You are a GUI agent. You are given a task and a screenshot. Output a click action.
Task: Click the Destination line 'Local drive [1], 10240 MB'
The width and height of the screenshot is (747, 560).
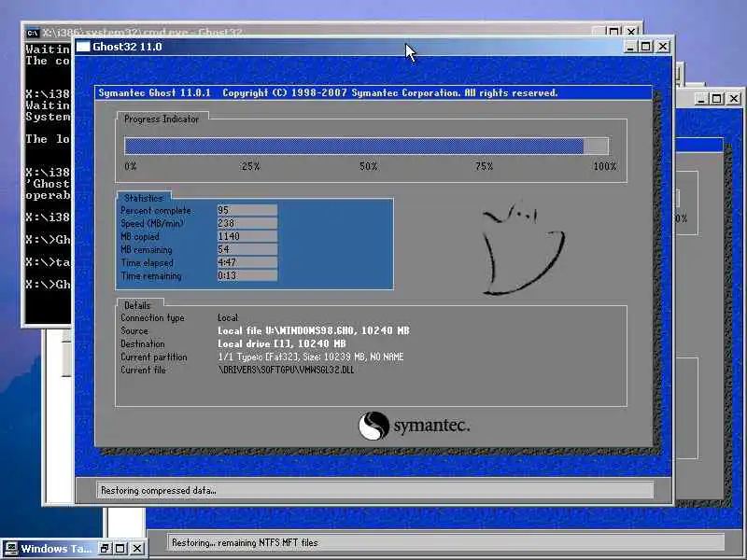click(x=282, y=343)
